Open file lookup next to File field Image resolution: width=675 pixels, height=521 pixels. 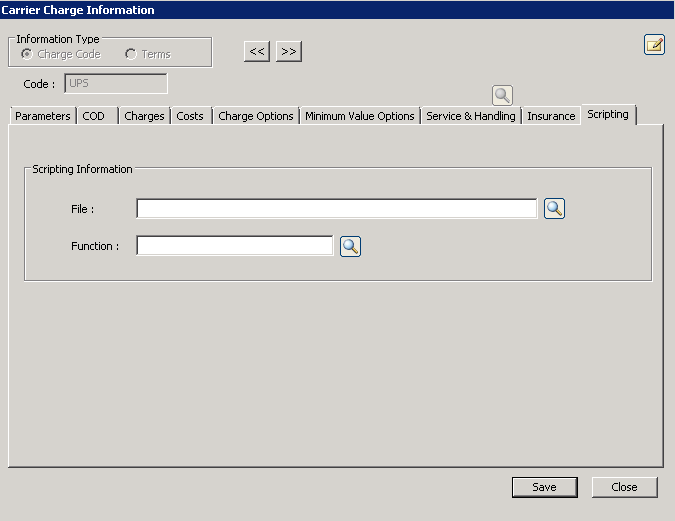(x=554, y=208)
